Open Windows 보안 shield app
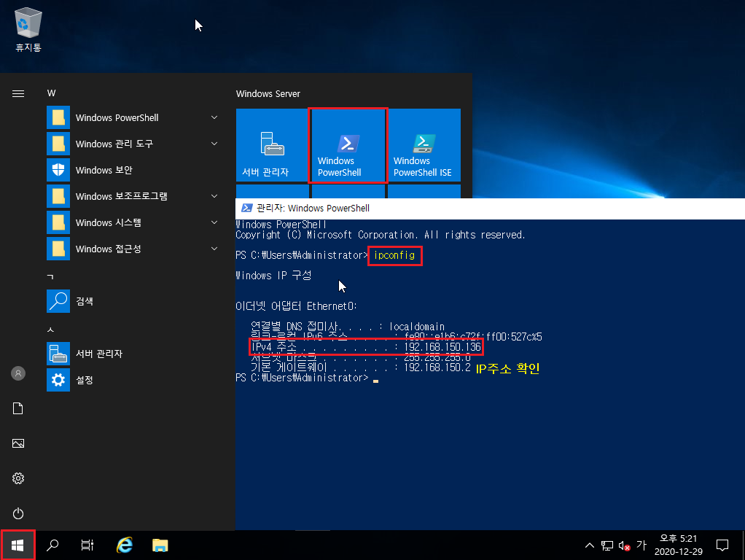 click(x=134, y=170)
